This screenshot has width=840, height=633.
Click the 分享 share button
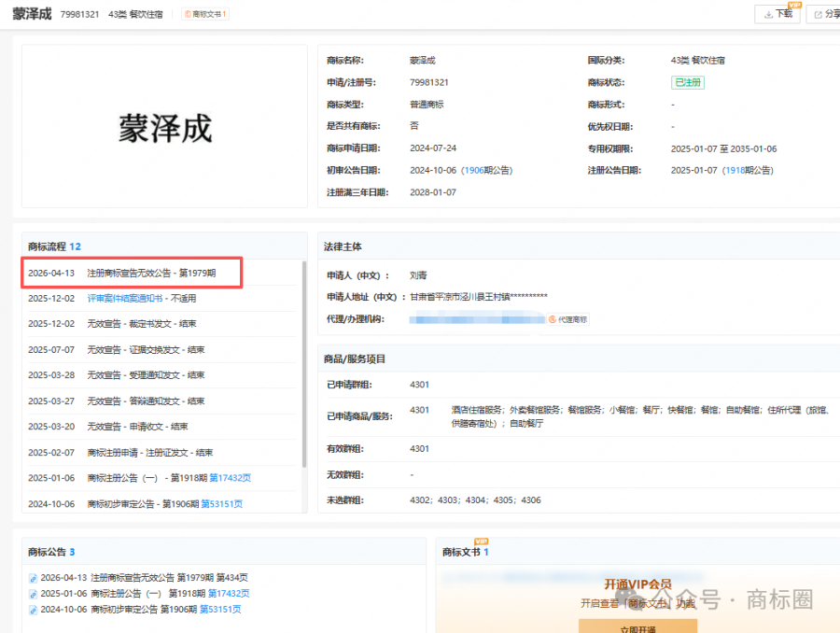point(825,14)
